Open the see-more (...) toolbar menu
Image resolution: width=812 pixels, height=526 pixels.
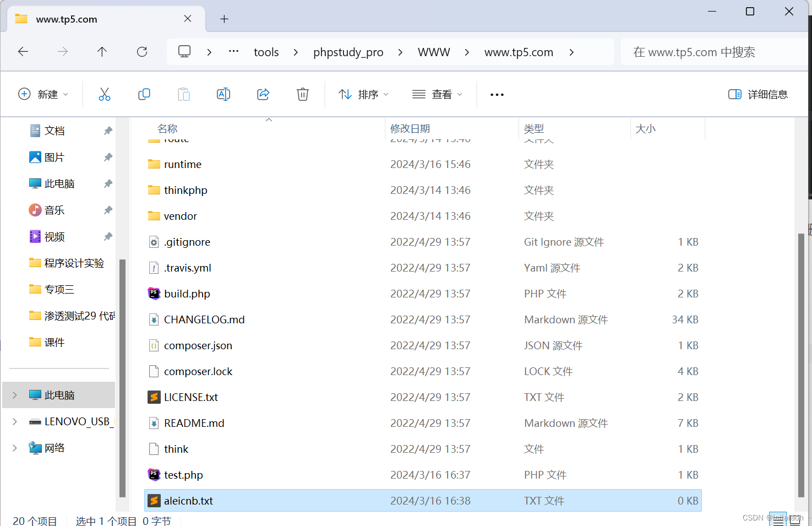tap(497, 94)
